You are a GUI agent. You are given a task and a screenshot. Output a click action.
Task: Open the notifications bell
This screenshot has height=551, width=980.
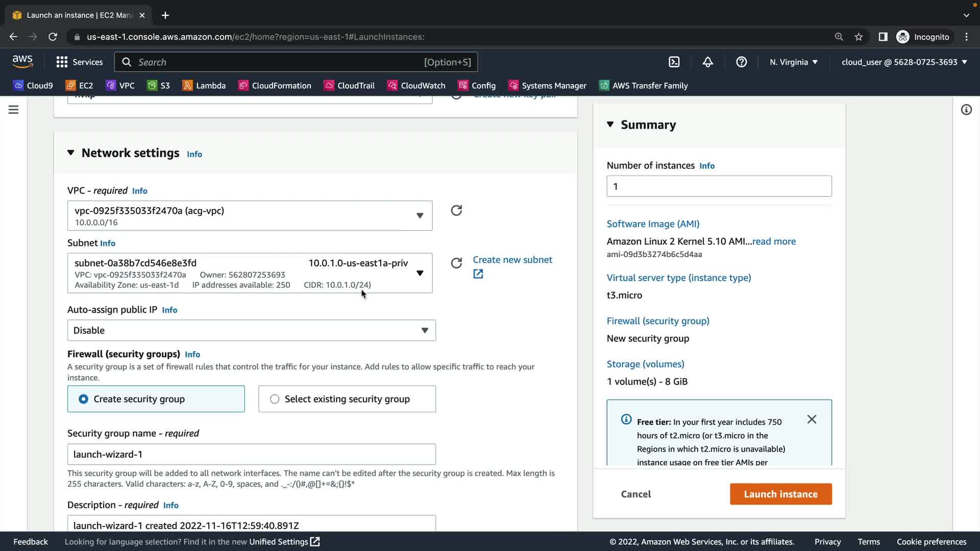(x=707, y=62)
